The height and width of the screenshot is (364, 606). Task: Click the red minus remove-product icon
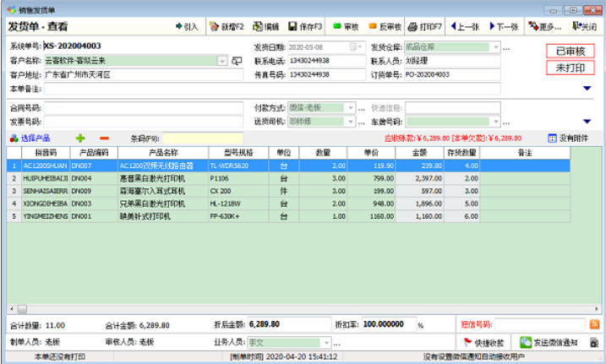[104, 138]
